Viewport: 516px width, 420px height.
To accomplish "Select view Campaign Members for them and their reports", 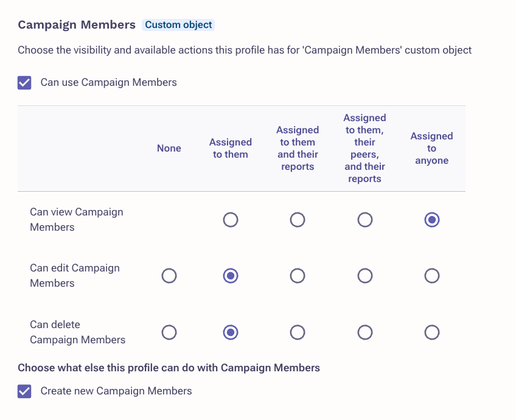I will click(298, 220).
